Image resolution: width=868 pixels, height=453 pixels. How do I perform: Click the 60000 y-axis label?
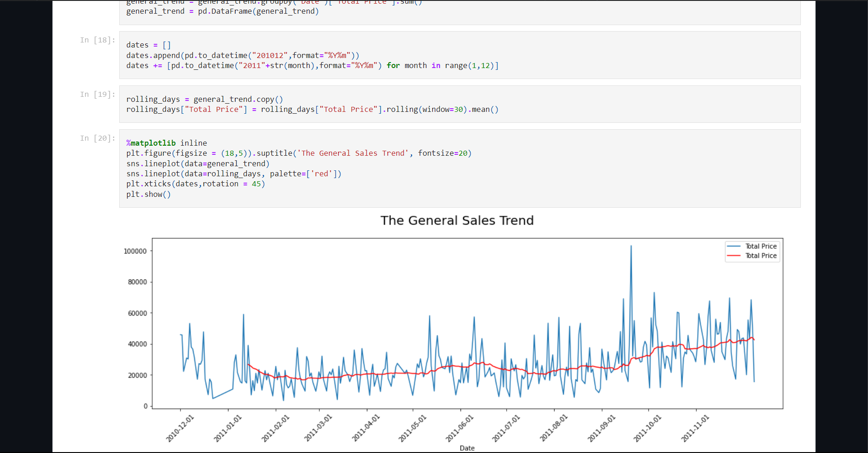click(137, 313)
